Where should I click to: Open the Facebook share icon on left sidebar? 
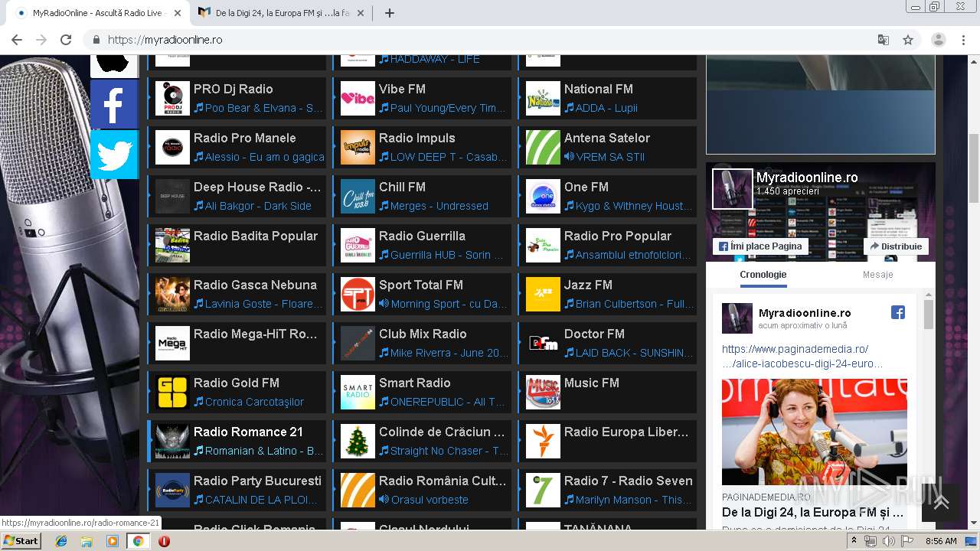pyautogui.click(x=114, y=104)
